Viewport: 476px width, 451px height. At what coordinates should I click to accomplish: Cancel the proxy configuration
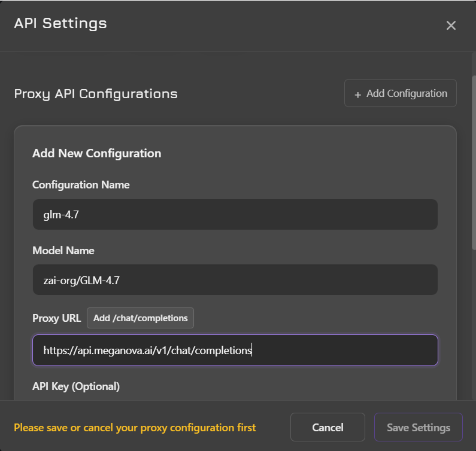328,427
